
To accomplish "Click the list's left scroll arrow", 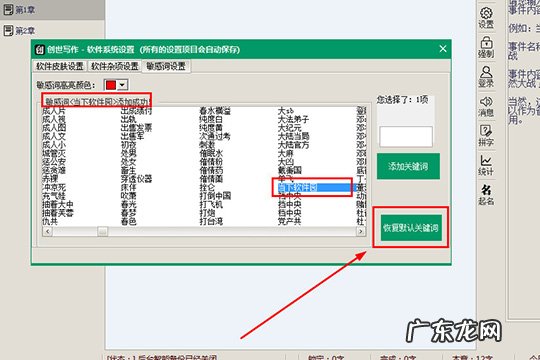I will pos(48,232).
